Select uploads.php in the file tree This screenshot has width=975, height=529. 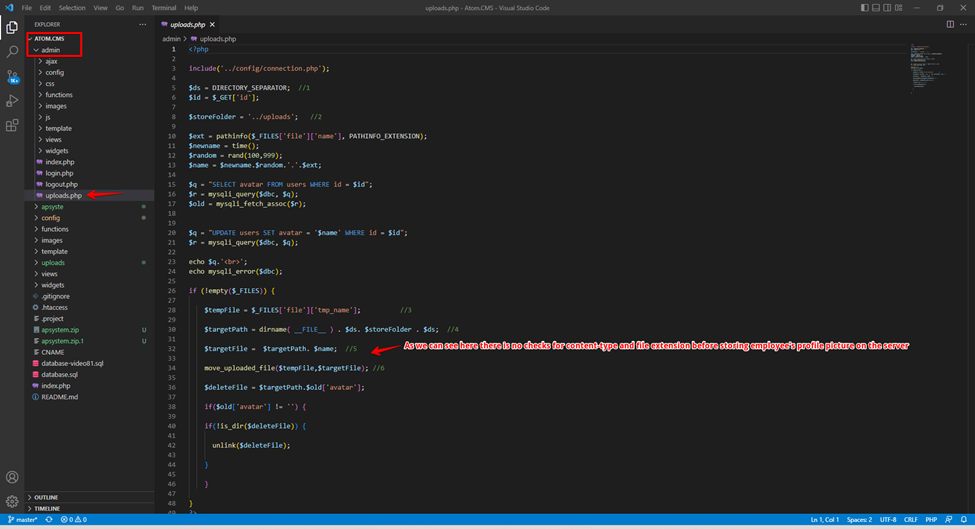(89, 195)
